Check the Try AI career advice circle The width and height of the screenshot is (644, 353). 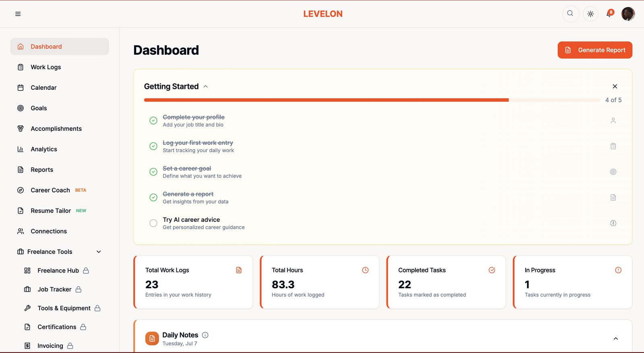pos(153,223)
